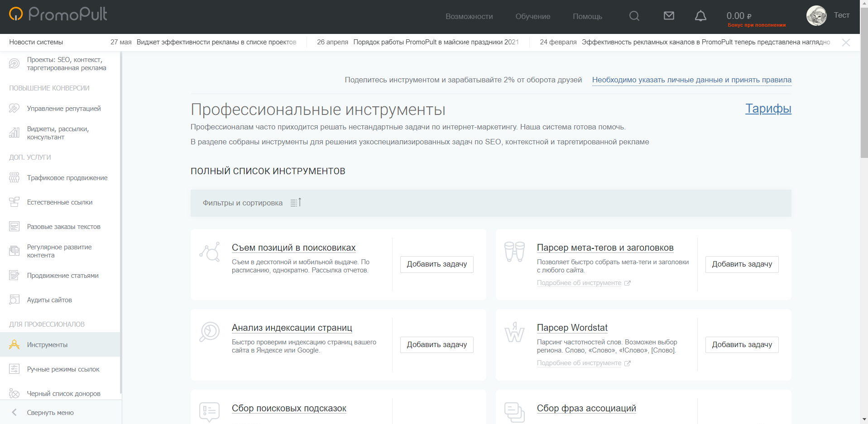868x424 pixels.
Task: Click the donor blacklist sidebar icon
Action: click(x=14, y=394)
